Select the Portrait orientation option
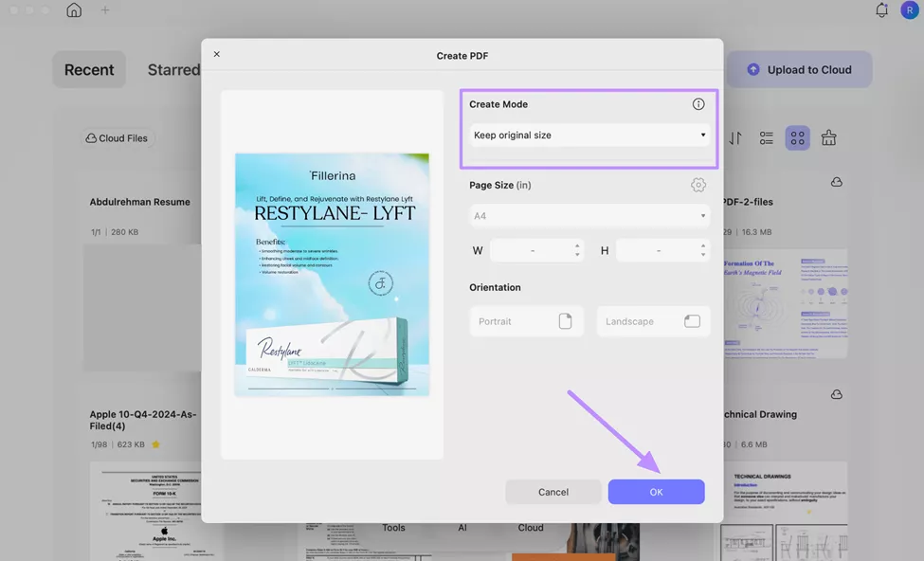Viewport: 924px width, 561px height. [526, 320]
